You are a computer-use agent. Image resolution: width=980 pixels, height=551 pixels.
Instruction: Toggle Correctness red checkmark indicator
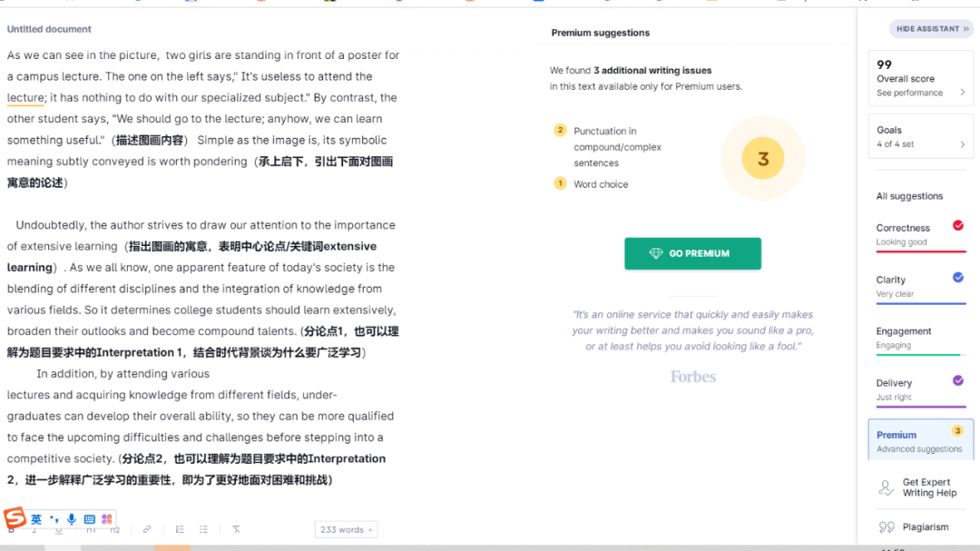957,226
